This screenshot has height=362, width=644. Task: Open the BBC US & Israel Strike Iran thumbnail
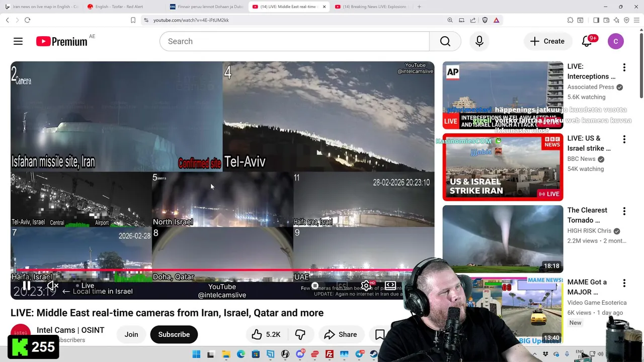[x=503, y=167]
